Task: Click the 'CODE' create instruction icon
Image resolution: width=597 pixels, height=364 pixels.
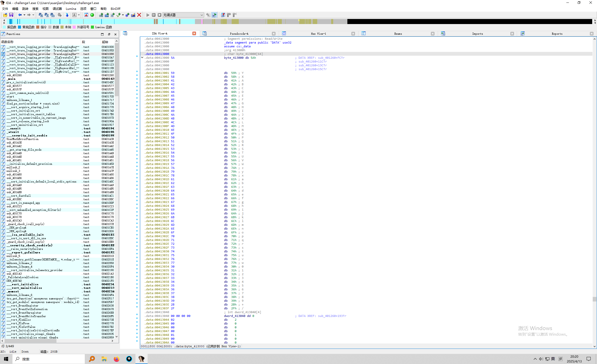Action: (x=101, y=15)
